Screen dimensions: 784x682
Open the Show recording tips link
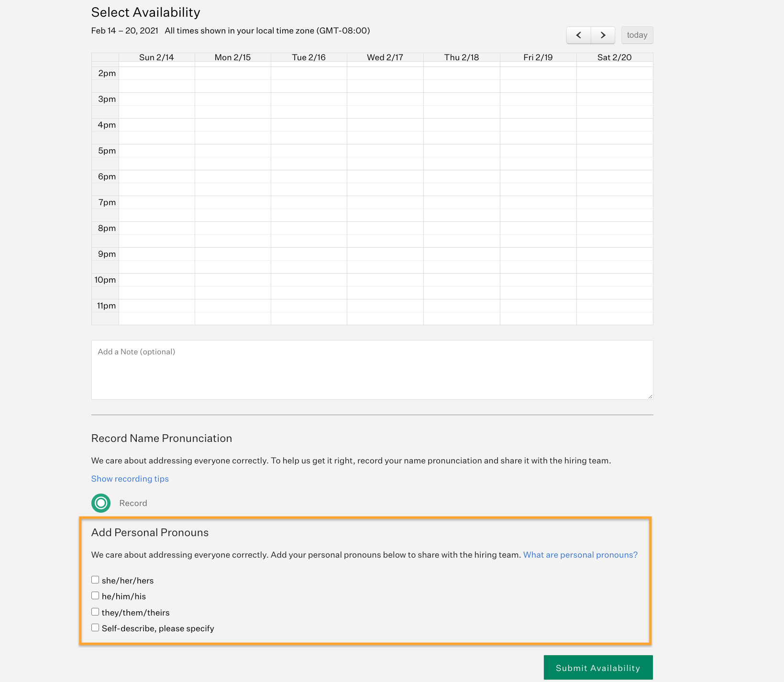pos(130,479)
